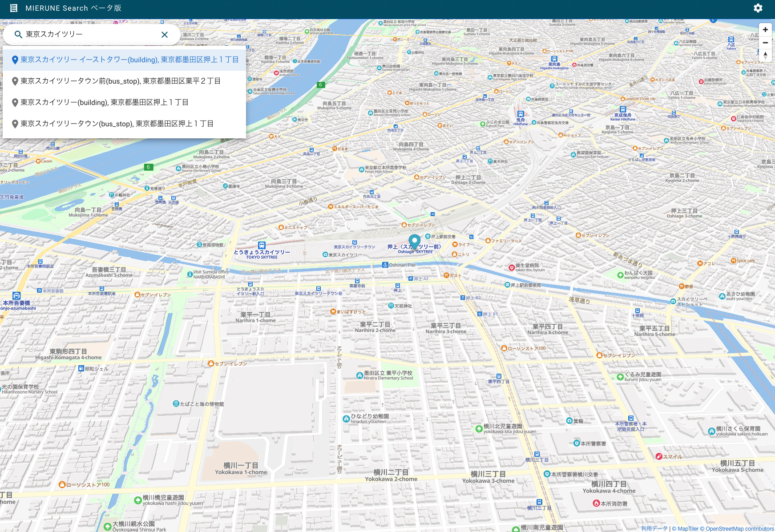Click the 京成曳舟 Keisei Hikifune station icon
The image size is (775, 532).
click(x=623, y=109)
